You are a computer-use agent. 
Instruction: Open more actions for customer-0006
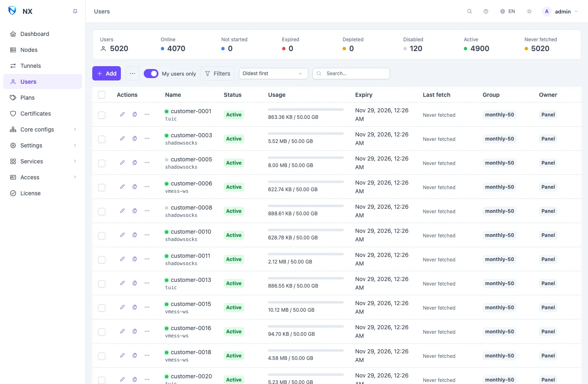click(147, 187)
